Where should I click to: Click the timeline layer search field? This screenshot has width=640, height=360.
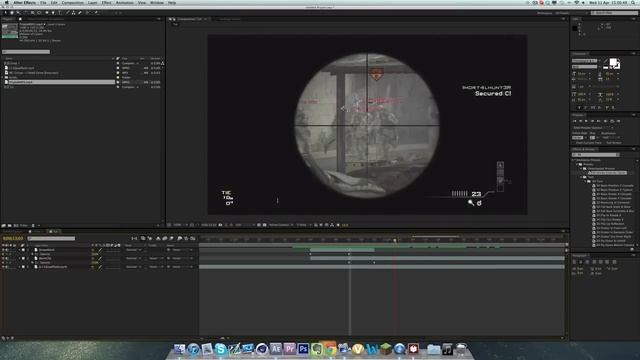[x=51, y=238]
